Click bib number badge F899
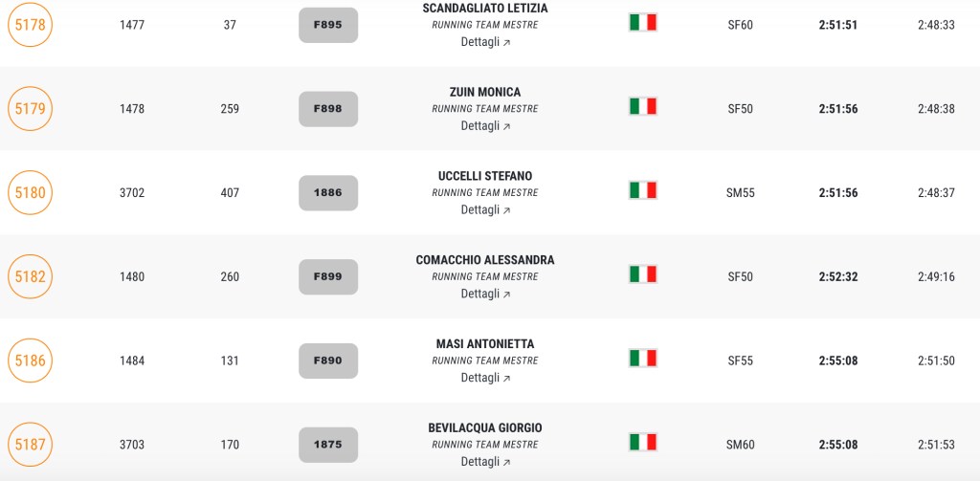 (328, 277)
